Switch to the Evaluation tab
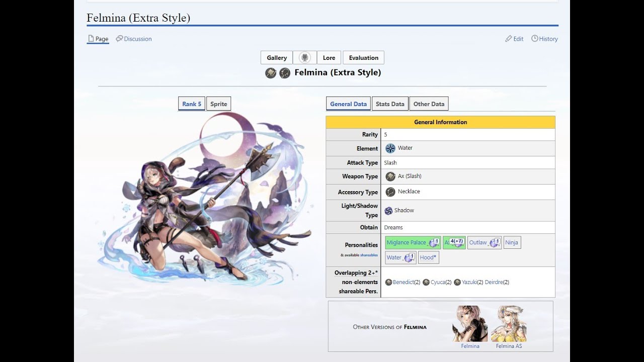Image resolution: width=644 pixels, height=362 pixels. (364, 58)
